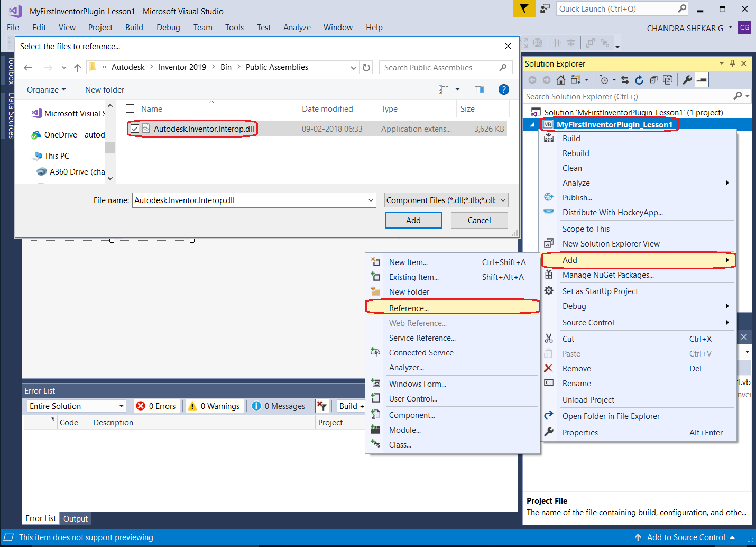756x547 pixels.
Task: Open the File name history dropdown arrow
Action: pos(371,200)
